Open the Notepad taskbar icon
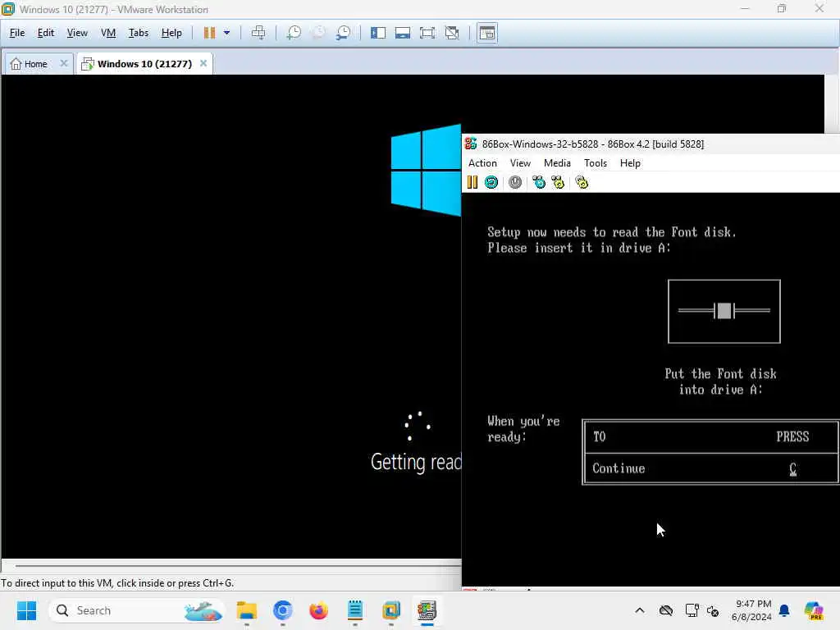This screenshot has width=840, height=630. pos(355,610)
